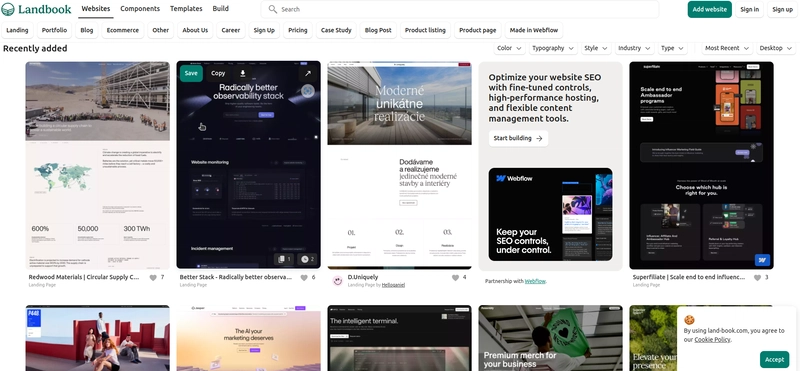Select the Ecommerce category chip

pyautogui.click(x=122, y=30)
